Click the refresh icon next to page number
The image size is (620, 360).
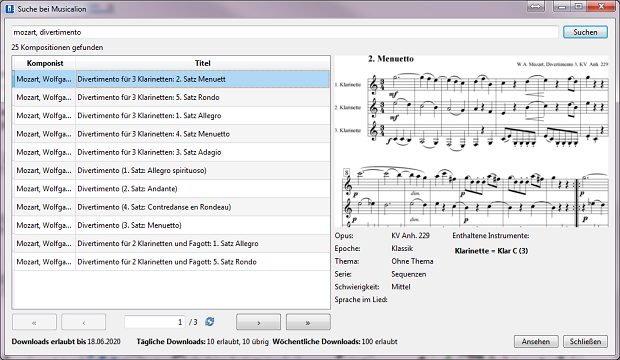tap(210, 322)
